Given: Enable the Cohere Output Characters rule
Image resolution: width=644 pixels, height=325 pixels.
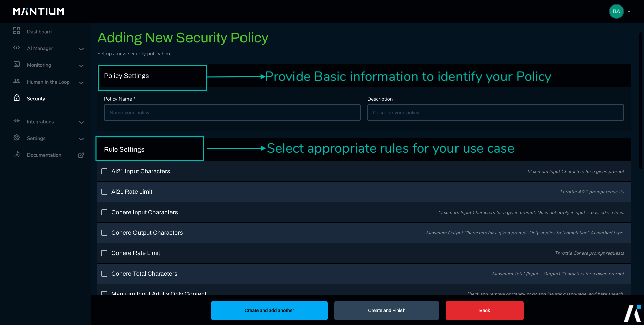Looking at the screenshot, I should 104,233.
